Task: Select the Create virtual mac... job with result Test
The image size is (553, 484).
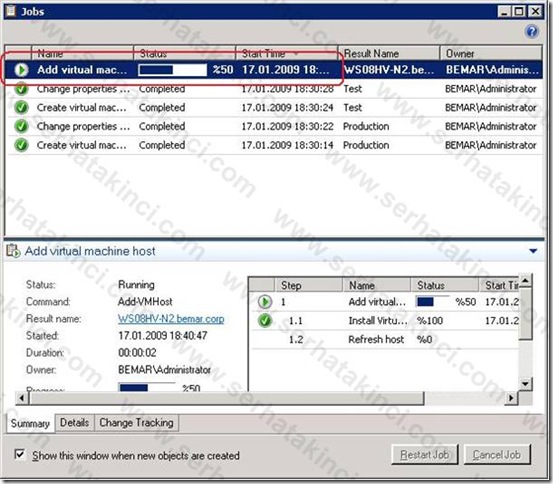Action: [274, 107]
